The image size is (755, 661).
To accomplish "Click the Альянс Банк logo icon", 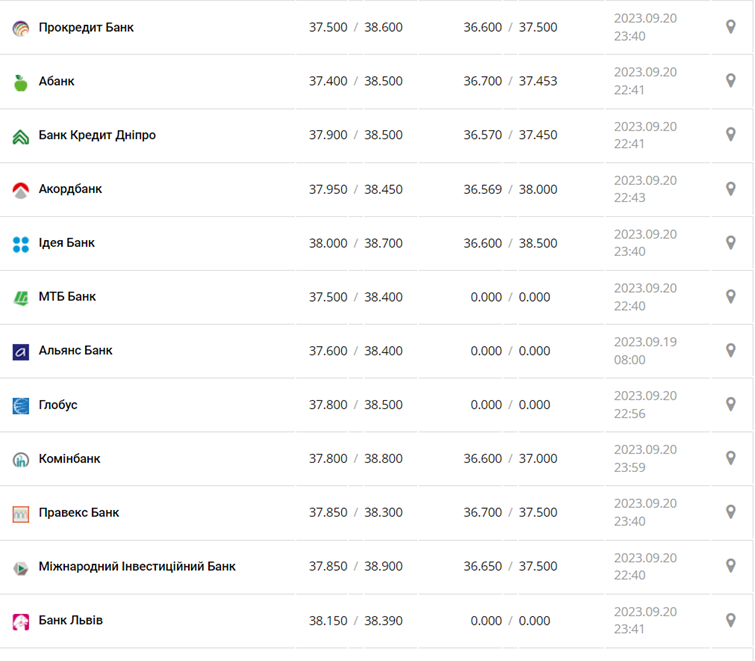I will tap(21, 352).
